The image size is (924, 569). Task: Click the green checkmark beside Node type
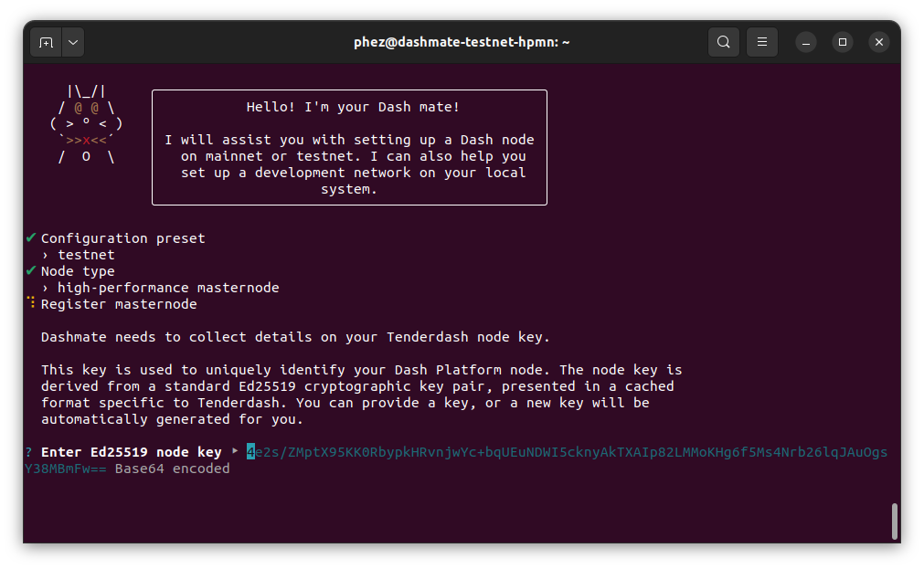tap(30, 270)
